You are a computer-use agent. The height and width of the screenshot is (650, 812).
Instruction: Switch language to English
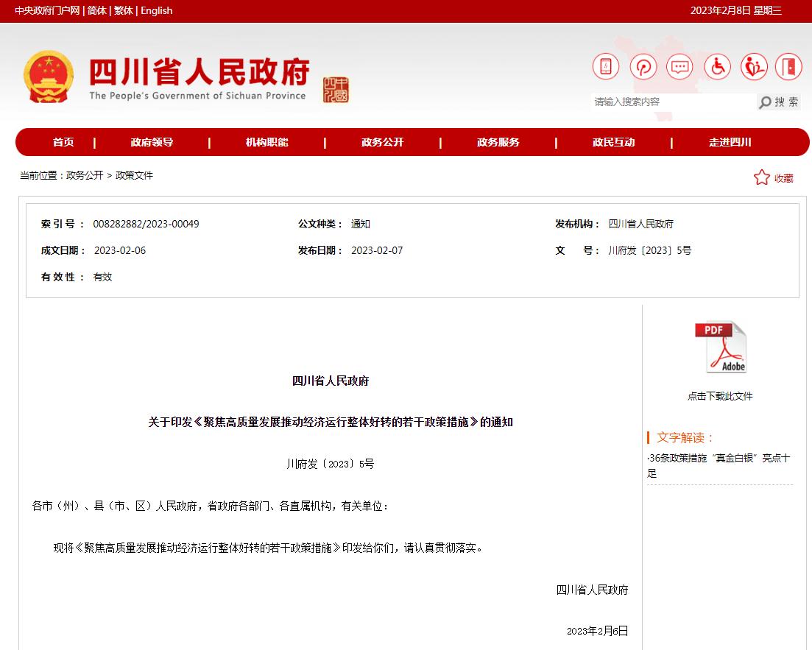[156, 10]
